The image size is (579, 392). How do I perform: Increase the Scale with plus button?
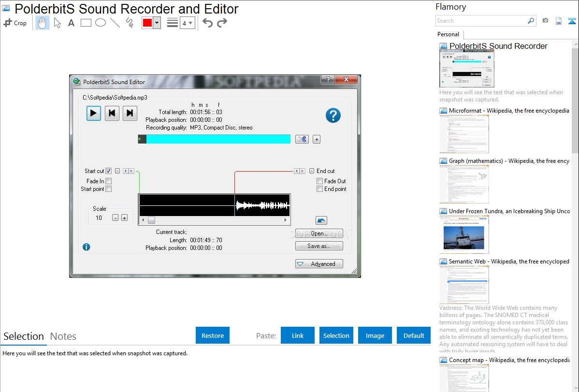click(124, 218)
